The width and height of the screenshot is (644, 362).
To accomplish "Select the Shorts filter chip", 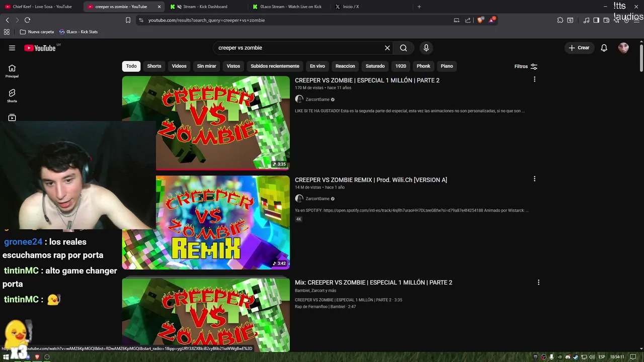I will pos(154,66).
